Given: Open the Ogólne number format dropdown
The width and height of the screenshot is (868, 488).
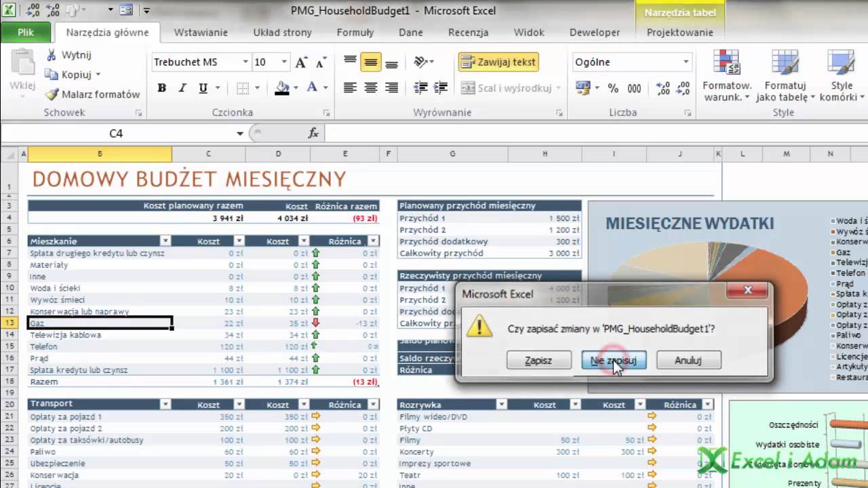Looking at the screenshot, I should coord(686,62).
